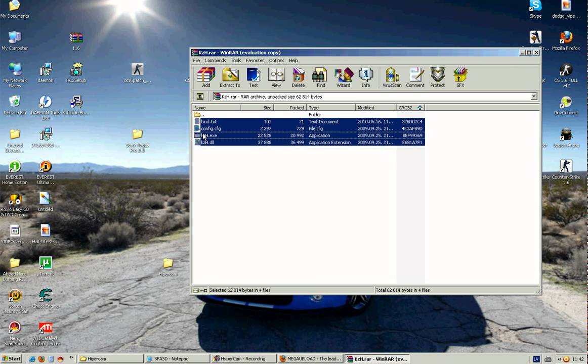Create SFX self-extracting archive
The height and width of the screenshot is (364, 588).
[460, 77]
